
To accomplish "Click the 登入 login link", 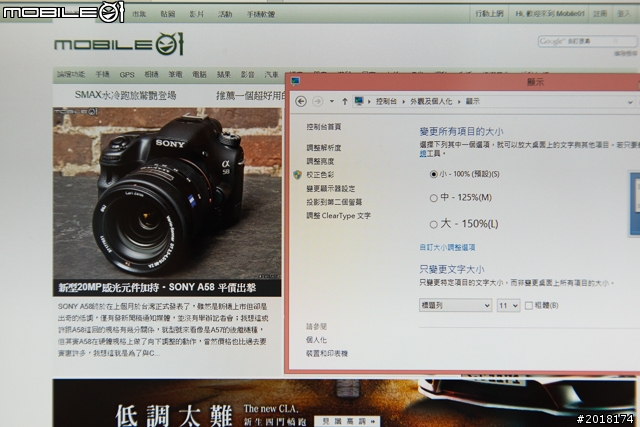I will pyautogui.click(x=624, y=13).
